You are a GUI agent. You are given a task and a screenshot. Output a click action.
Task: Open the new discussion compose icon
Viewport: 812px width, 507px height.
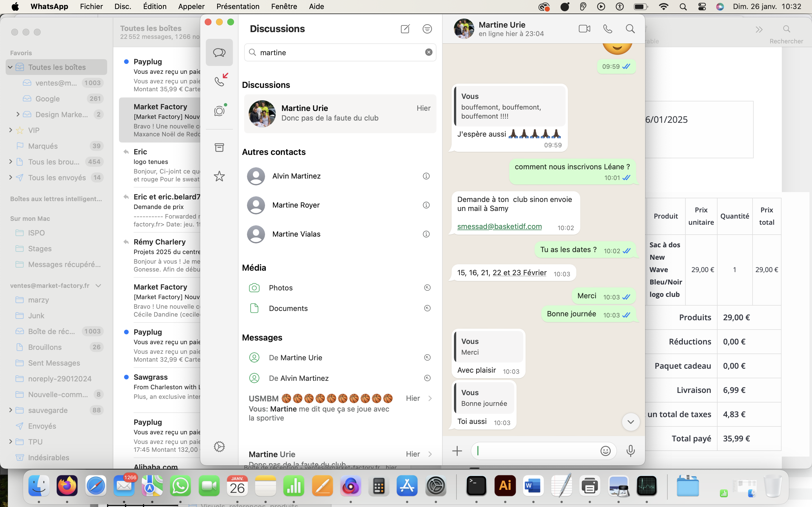(405, 29)
